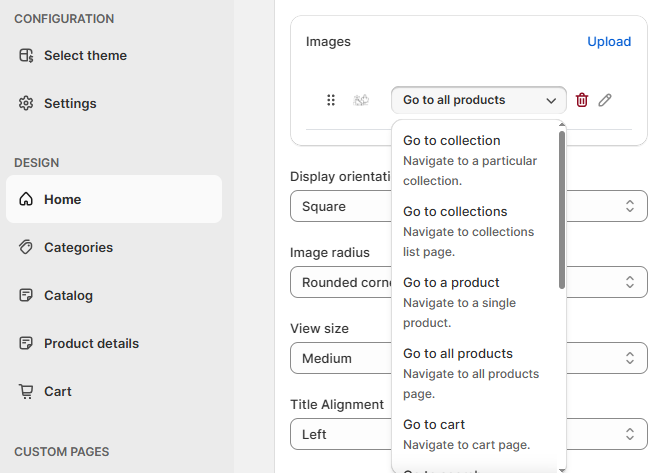Screen dimensions: 662x473
Task: Click the uploaded image thumbnail
Action: (x=361, y=100)
